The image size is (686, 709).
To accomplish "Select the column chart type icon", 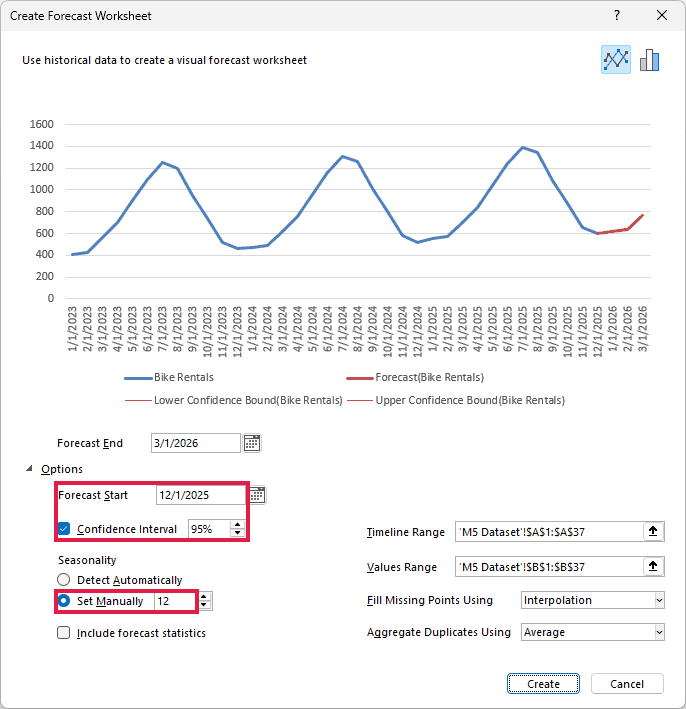I will [649, 60].
